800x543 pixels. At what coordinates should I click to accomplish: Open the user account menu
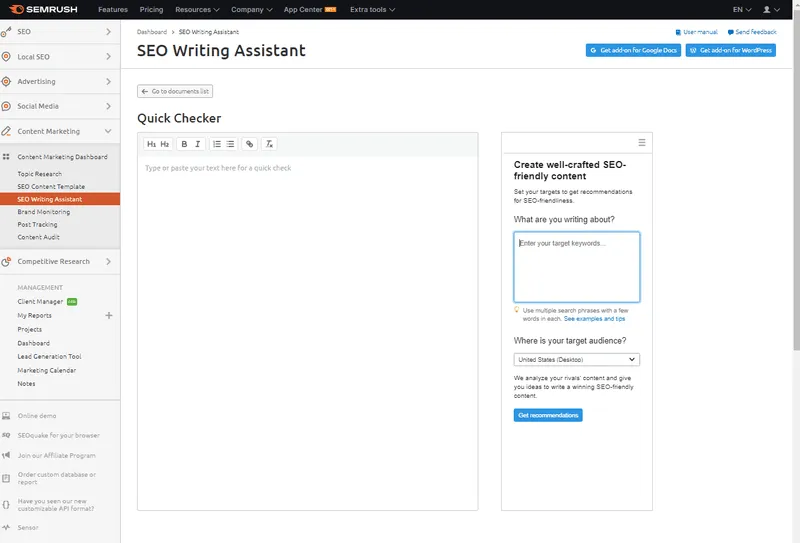[x=771, y=9]
